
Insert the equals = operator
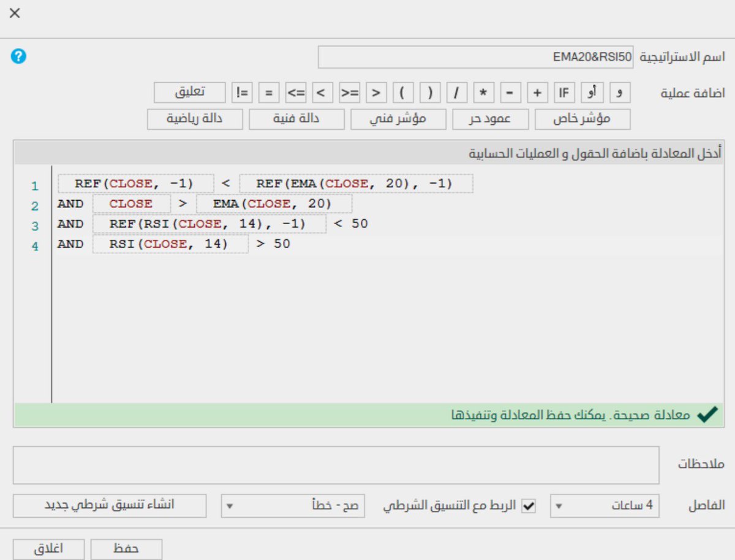[269, 93]
